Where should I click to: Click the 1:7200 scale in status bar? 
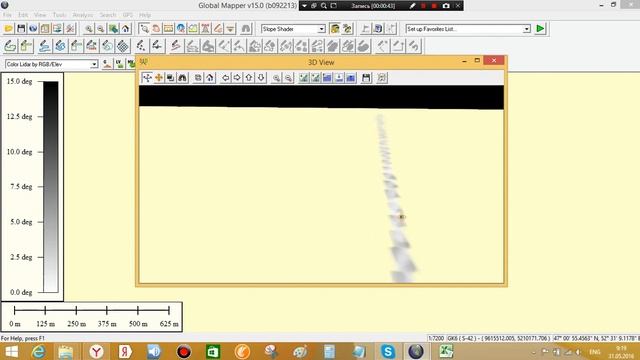pyautogui.click(x=436, y=338)
